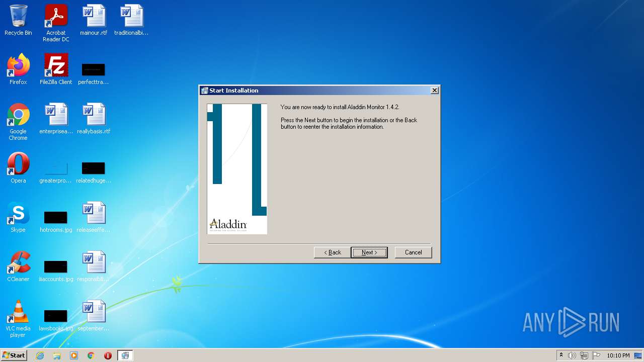Launch Acrobat Reader DC shortcut
The image size is (644, 362).
pyautogui.click(x=56, y=23)
